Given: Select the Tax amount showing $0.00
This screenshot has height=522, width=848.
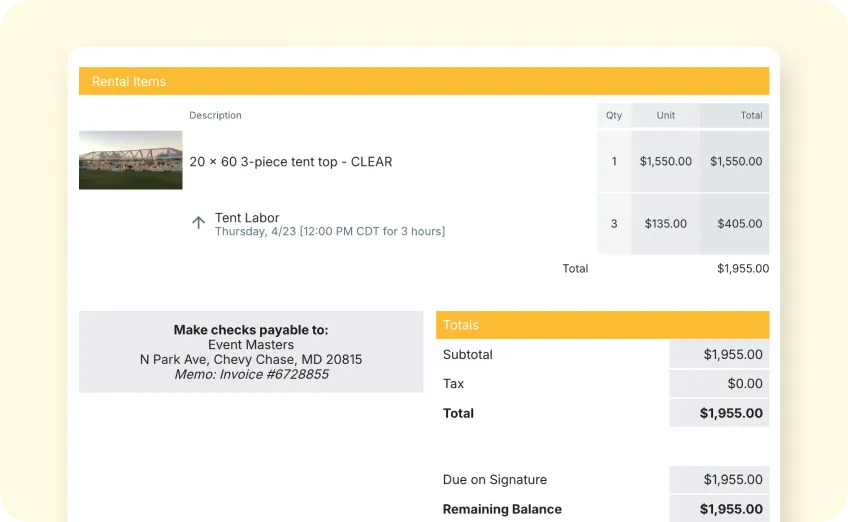Looking at the screenshot, I should [x=720, y=383].
